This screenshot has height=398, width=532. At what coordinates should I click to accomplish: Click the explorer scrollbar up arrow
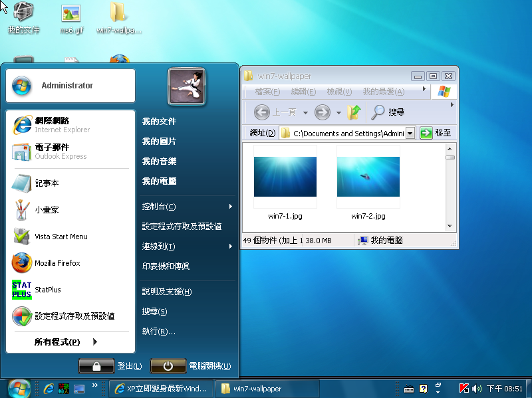pyautogui.click(x=450, y=149)
